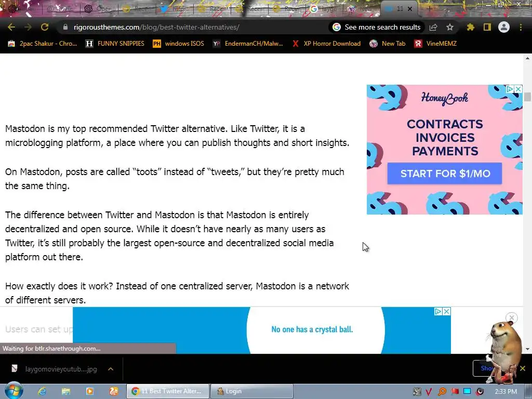Click the scrollbar down arrow
Screen dimensions: 532x399
(x=527, y=349)
